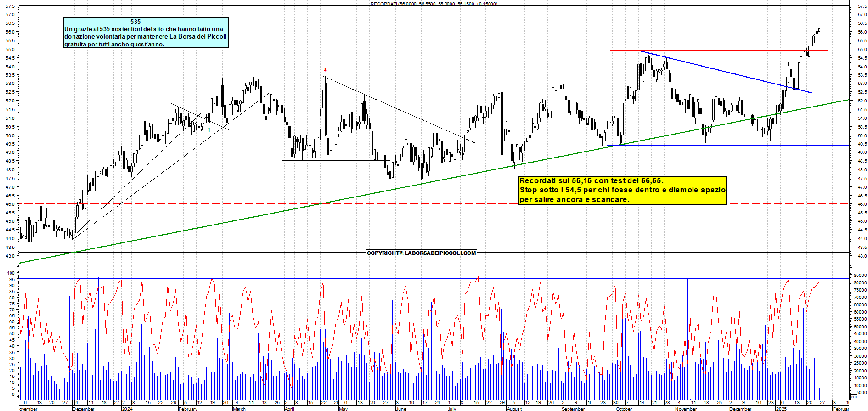Click the 46.0 value on right price axis
The image size is (868, 411).
862,204
